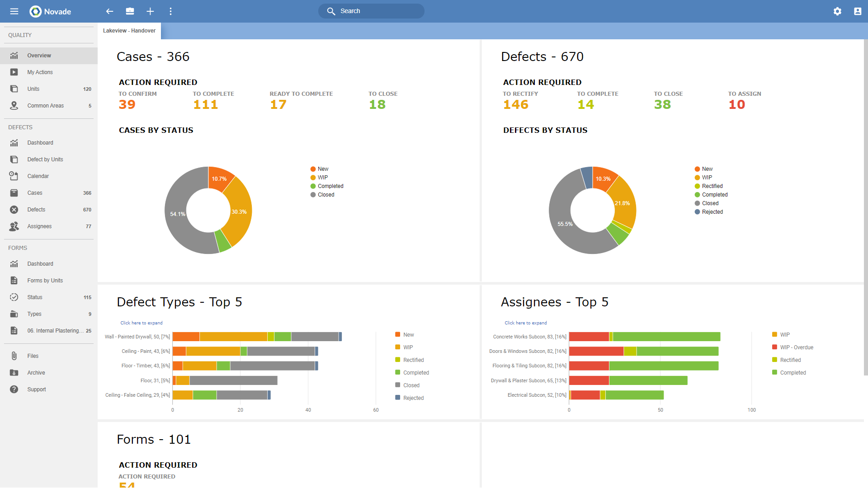The image size is (868, 488).
Task: Expand the Assignees Top 5 chart
Action: pos(526,323)
